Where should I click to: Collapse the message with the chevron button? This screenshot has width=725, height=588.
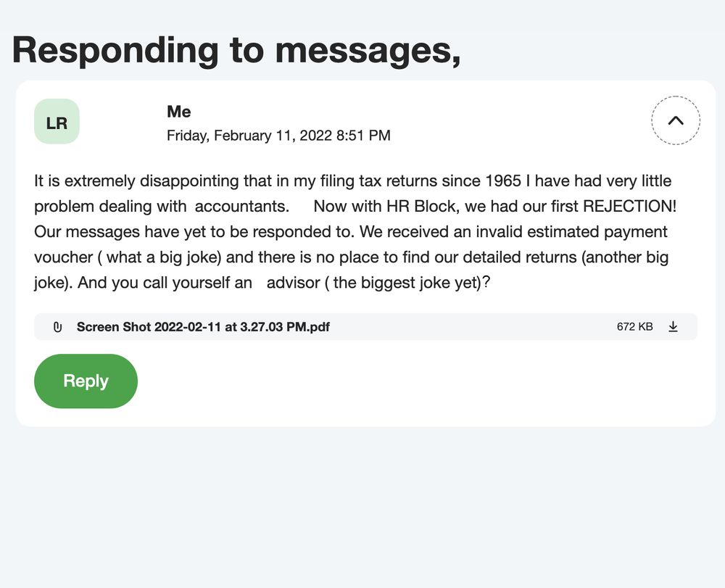(x=675, y=121)
